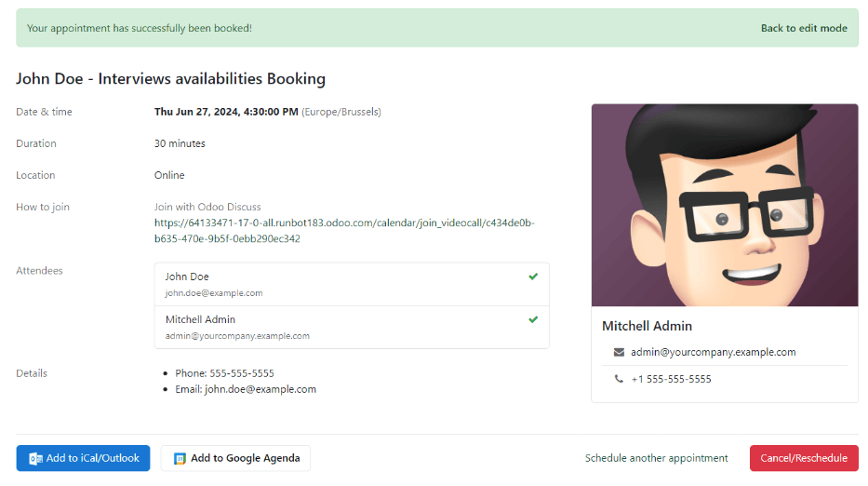
Task: Click Mitchell Admin's avatar picture
Action: click(x=724, y=205)
